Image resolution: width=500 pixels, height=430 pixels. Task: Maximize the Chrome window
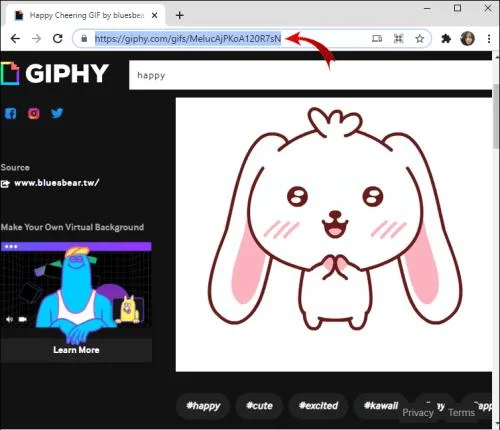(x=458, y=8)
